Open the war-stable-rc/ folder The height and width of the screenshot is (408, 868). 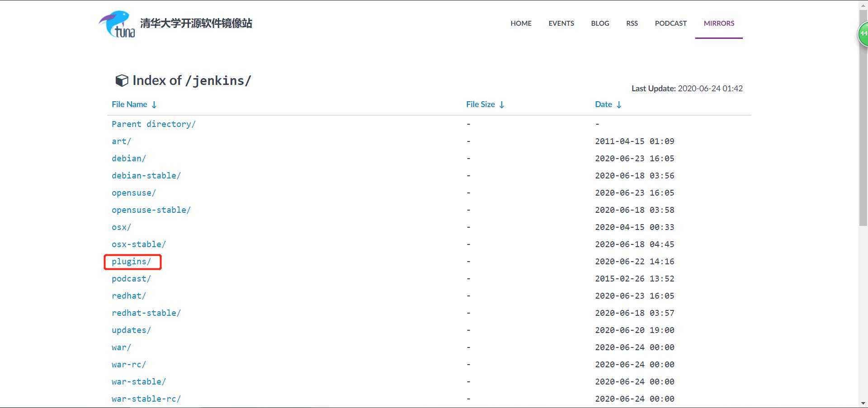click(x=146, y=399)
